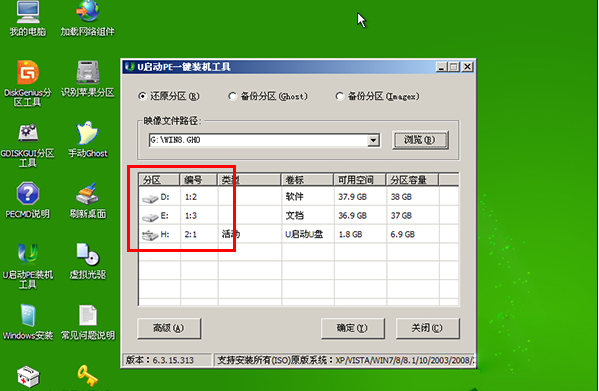Minimize the U启动PE一键装机工具 window
This screenshot has height=391, width=599.
(442, 67)
